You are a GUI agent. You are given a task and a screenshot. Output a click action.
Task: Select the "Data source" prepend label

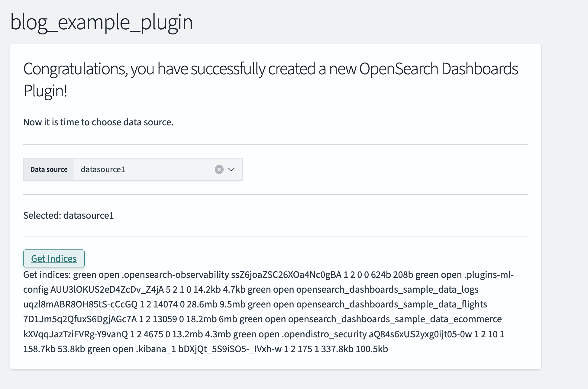pos(49,169)
